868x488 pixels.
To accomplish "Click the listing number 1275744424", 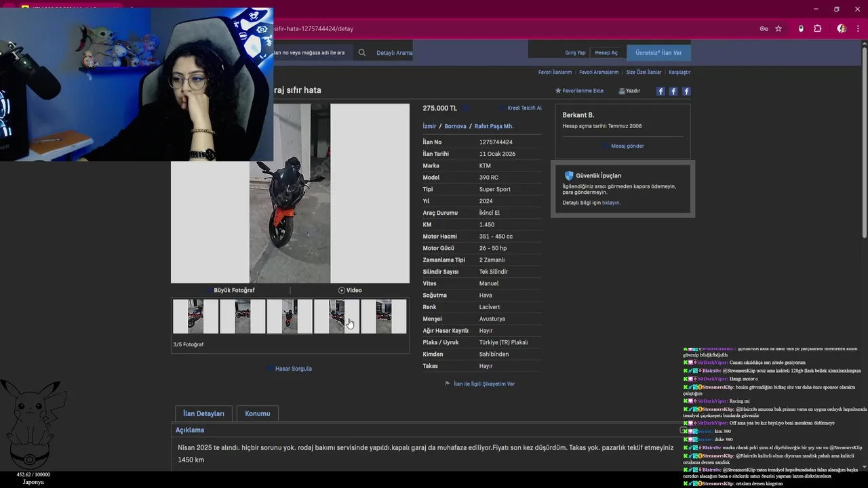I will (x=496, y=142).
